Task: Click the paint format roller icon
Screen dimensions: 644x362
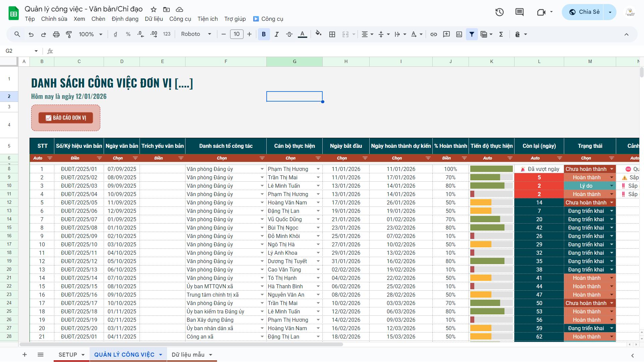Action: coord(69,34)
